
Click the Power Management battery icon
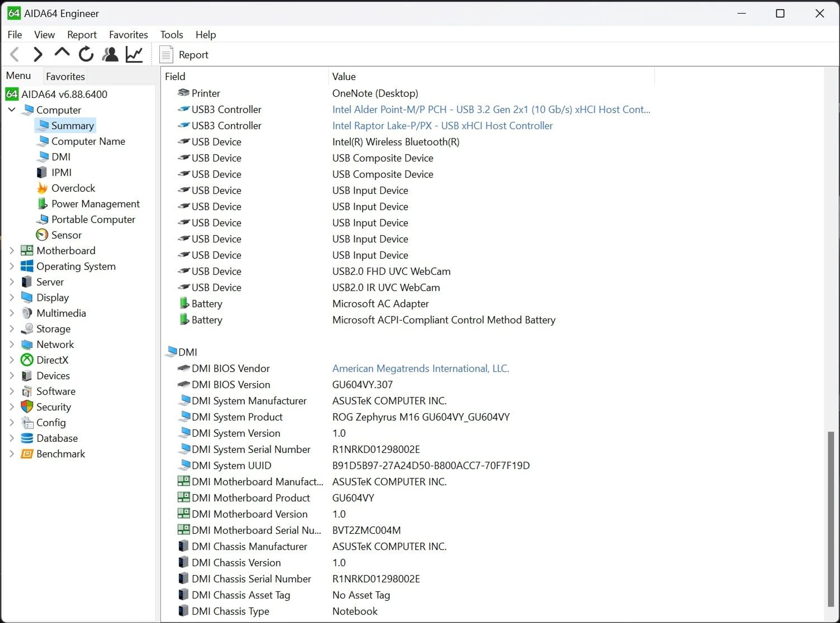[42, 204]
